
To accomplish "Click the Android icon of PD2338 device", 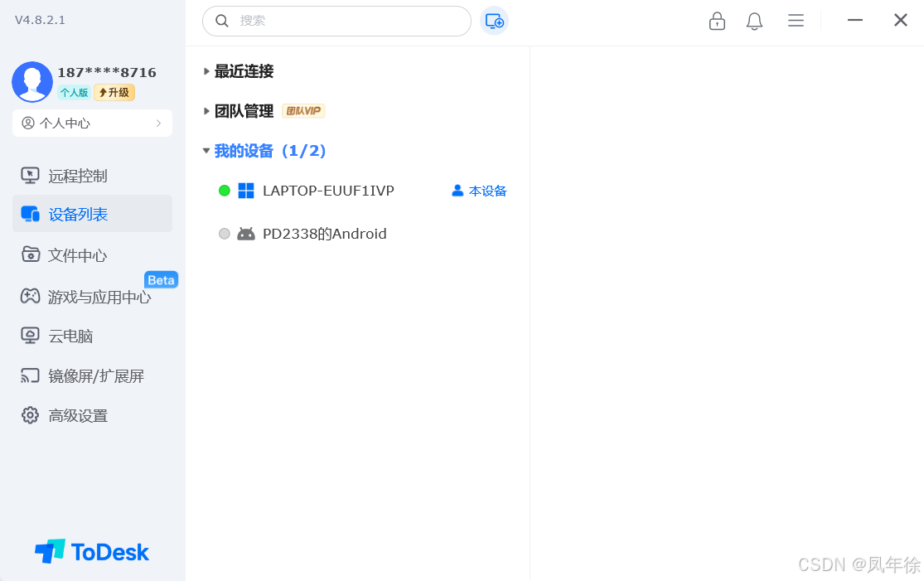I will [246, 234].
